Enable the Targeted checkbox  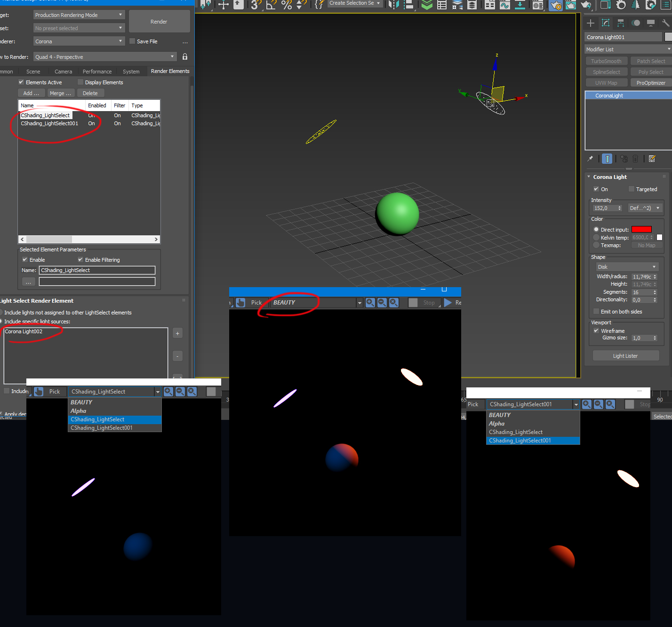click(x=632, y=189)
